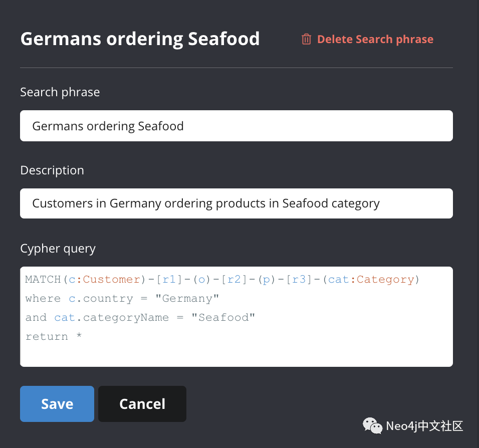Click the "Germany" string in query
Image resolution: width=479 pixels, height=448 pixels.
click(x=187, y=299)
